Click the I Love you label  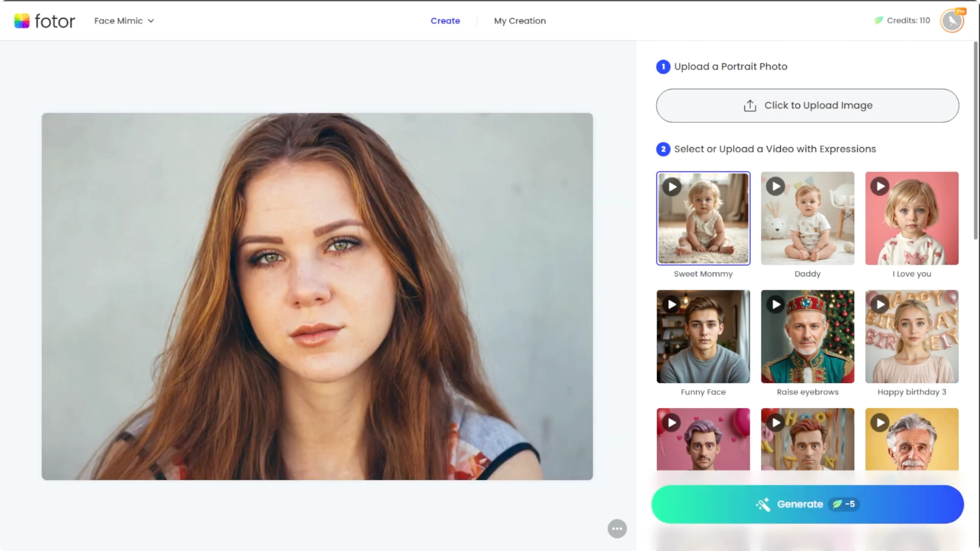[x=912, y=274]
